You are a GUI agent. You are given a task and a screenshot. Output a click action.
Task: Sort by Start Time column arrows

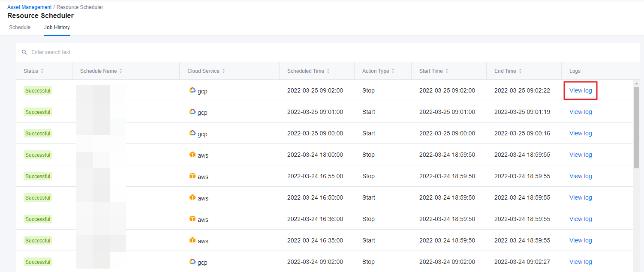(447, 71)
